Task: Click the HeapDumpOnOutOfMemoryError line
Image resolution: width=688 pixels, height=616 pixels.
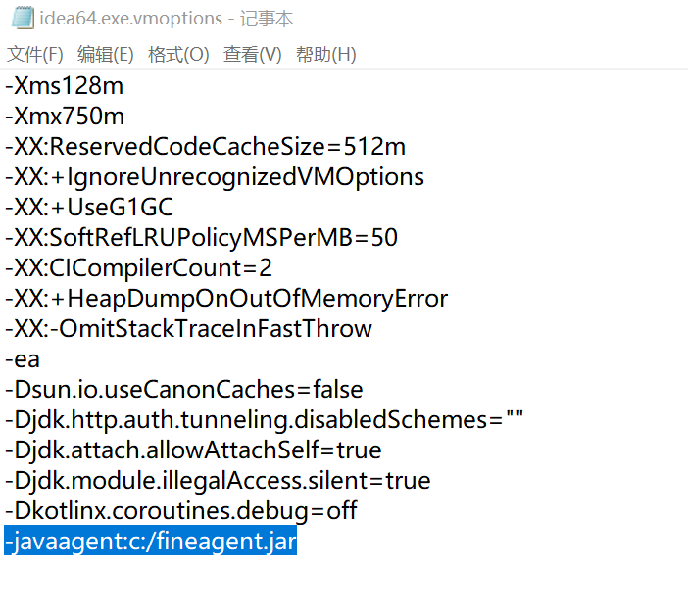Action: [226, 299]
